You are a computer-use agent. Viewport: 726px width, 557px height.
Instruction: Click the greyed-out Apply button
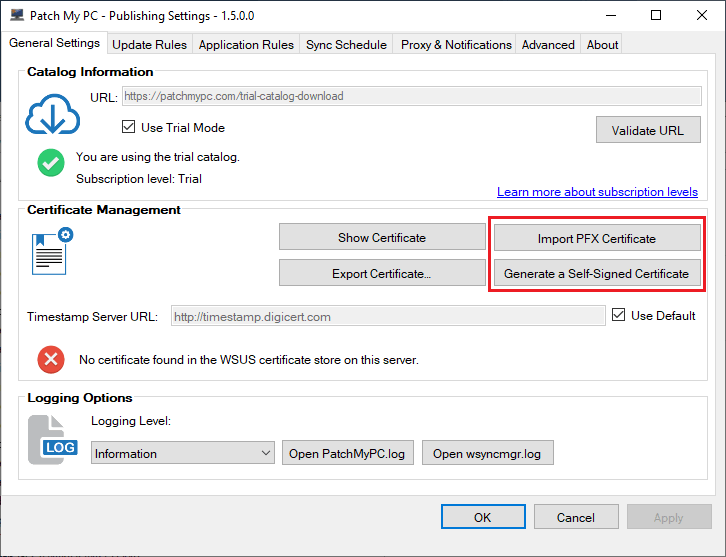tap(669, 517)
